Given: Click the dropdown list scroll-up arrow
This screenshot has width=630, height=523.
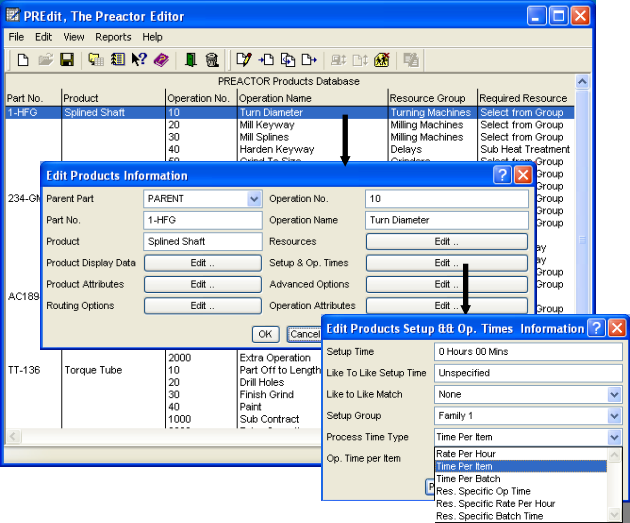Looking at the screenshot, I should tap(614, 455).
